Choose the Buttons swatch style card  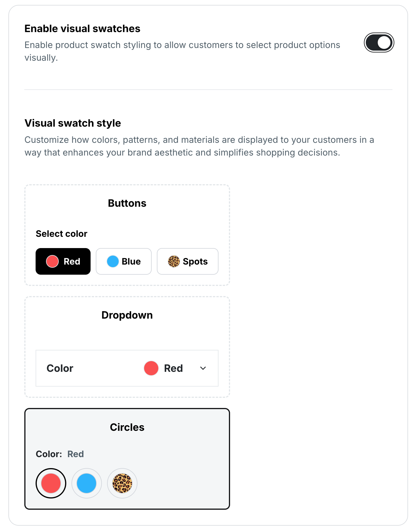[127, 203]
